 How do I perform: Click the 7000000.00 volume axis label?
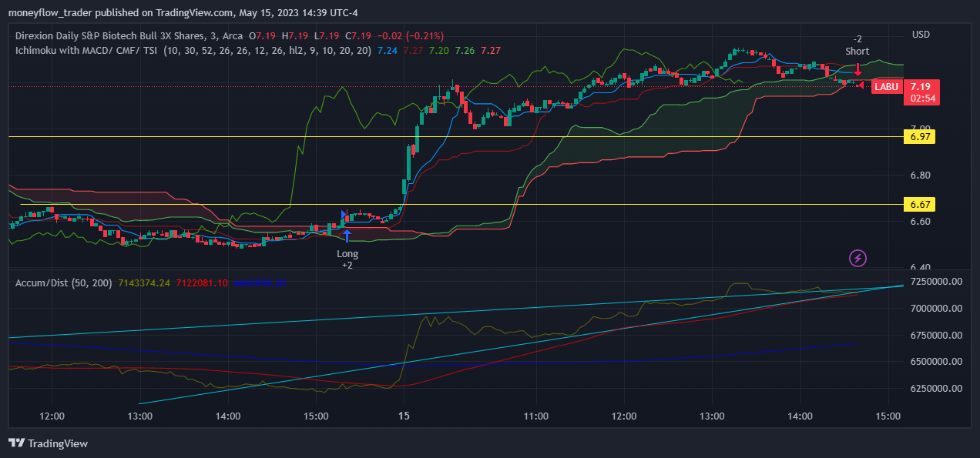936,309
